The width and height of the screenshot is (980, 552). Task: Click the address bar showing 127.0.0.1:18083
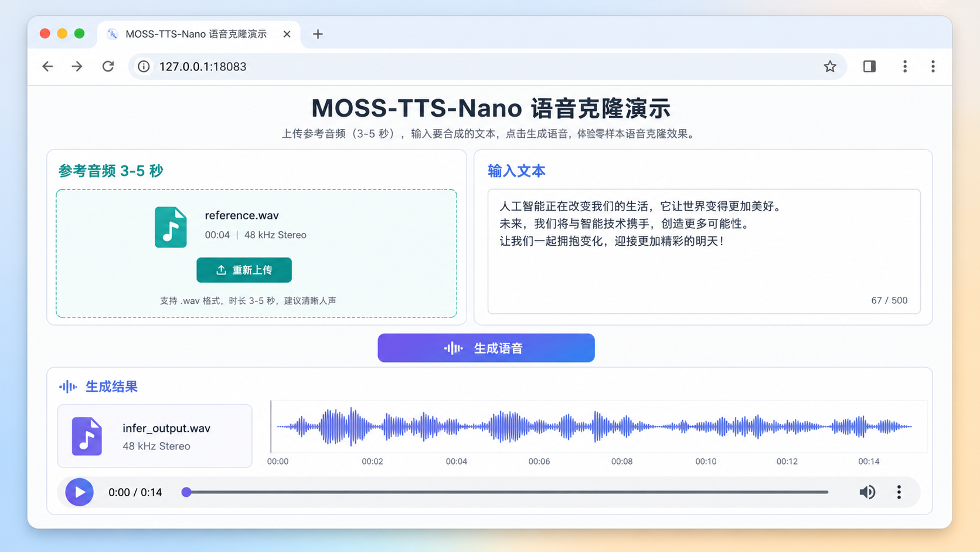pos(488,66)
